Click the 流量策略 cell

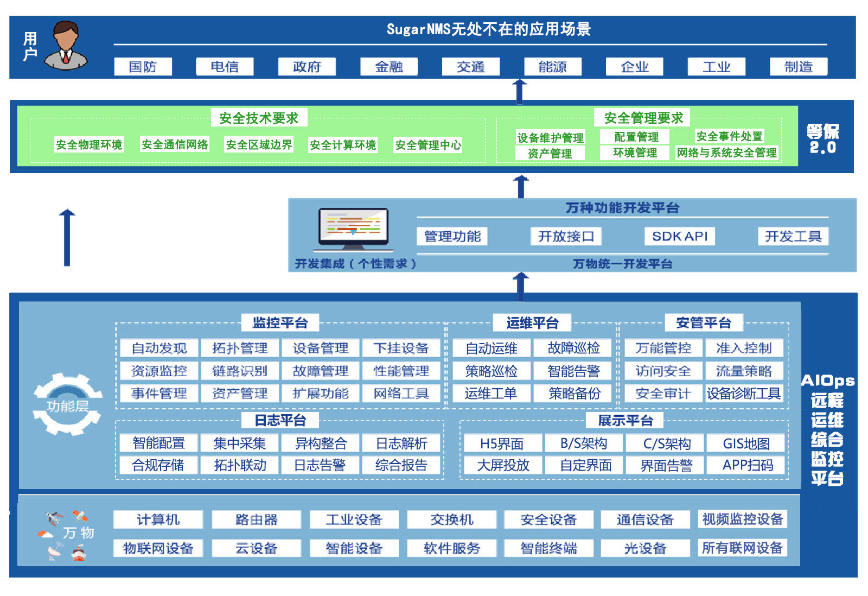[x=744, y=371]
